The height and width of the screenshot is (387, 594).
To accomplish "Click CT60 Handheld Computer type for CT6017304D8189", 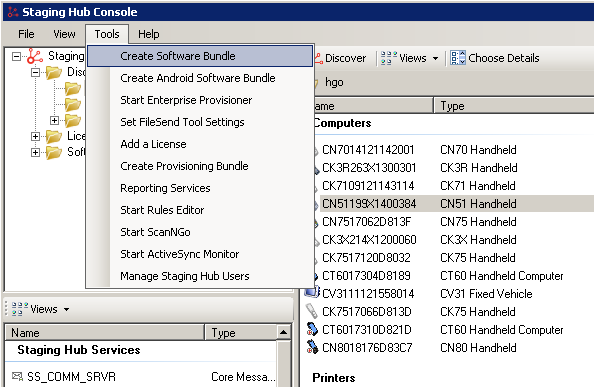I will (x=502, y=276).
